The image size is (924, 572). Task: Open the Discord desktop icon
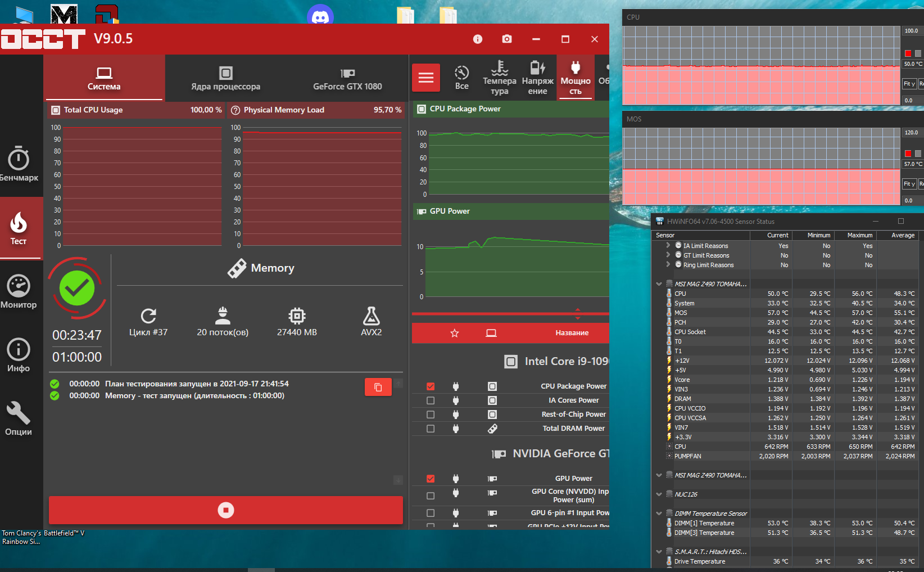(x=320, y=15)
